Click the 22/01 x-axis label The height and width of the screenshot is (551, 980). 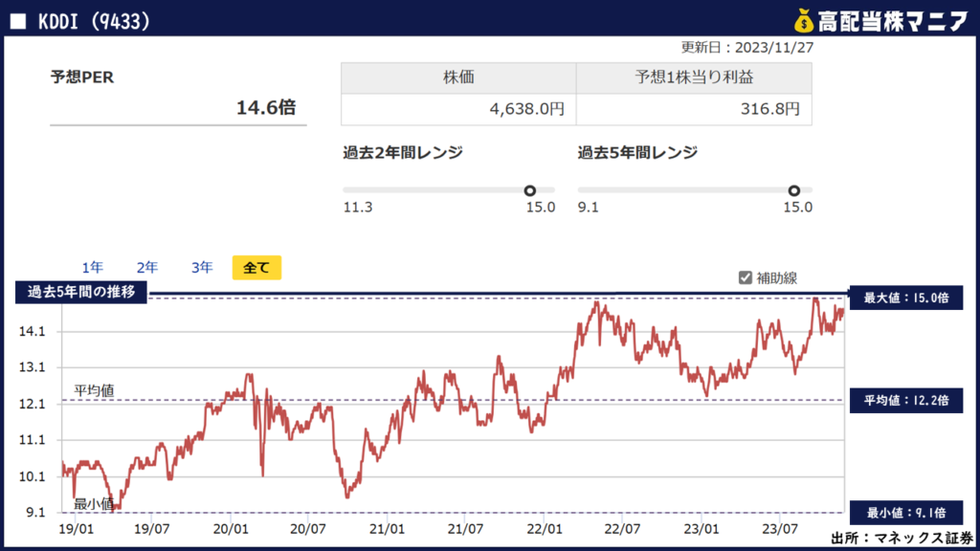coord(545,529)
